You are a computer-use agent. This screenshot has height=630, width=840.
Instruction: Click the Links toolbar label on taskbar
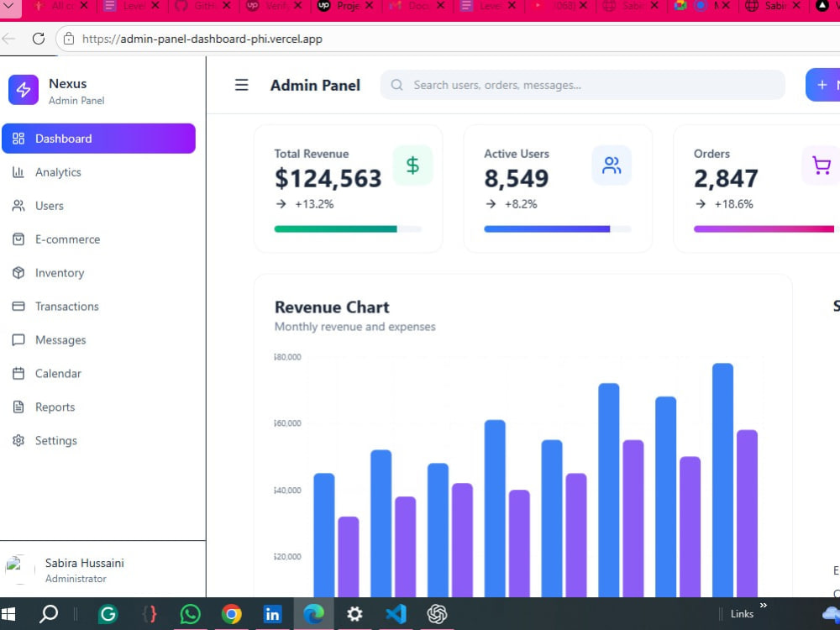742,614
